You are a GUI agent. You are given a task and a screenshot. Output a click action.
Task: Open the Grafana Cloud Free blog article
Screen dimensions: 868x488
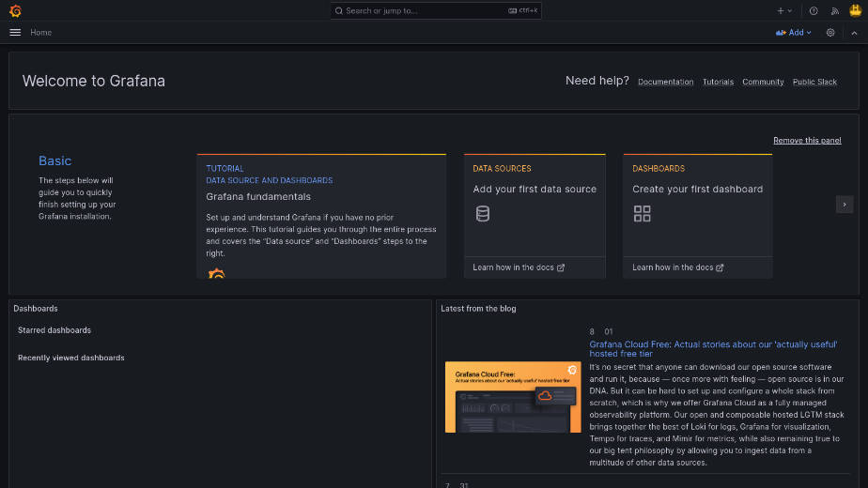[713, 348]
